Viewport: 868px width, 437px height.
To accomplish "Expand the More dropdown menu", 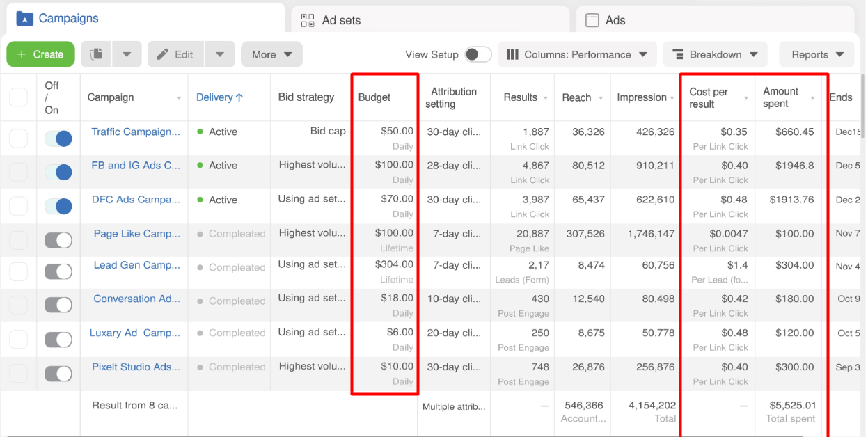I will point(271,54).
